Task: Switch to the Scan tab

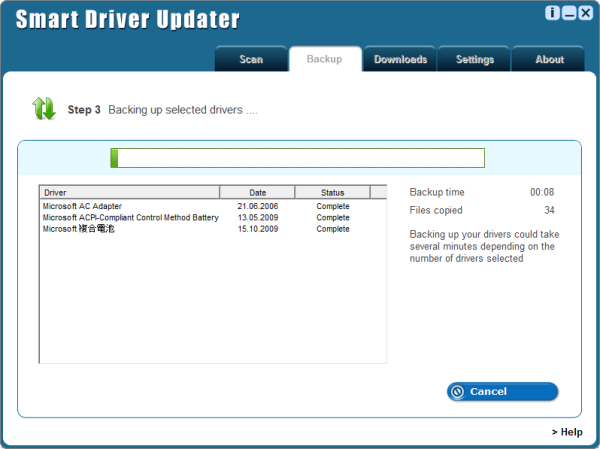Action: click(251, 59)
